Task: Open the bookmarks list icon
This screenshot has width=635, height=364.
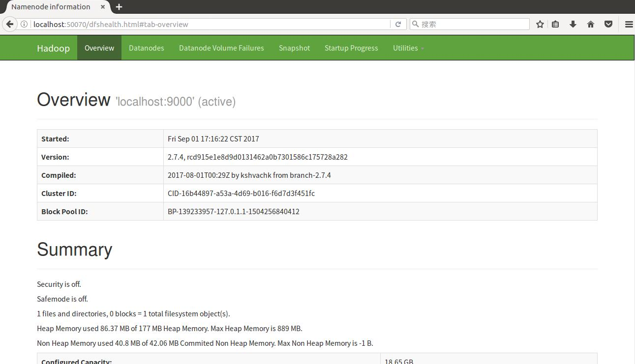Action: 555,24
